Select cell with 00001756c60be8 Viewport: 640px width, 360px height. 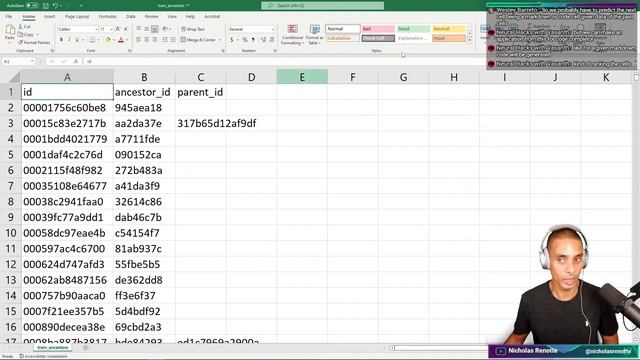67,108
